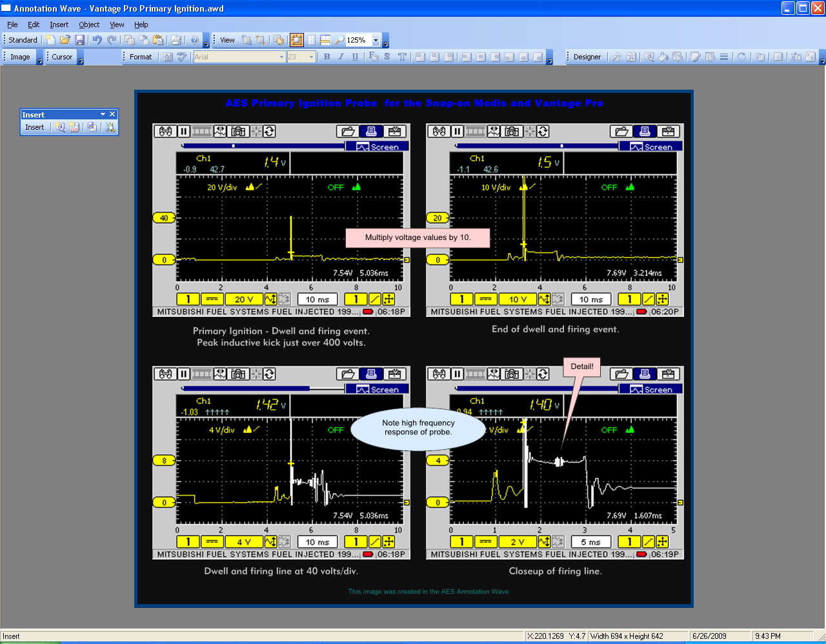Click the color palette icon in View toolbar
The image size is (826, 644).
pyautogui.click(x=279, y=40)
